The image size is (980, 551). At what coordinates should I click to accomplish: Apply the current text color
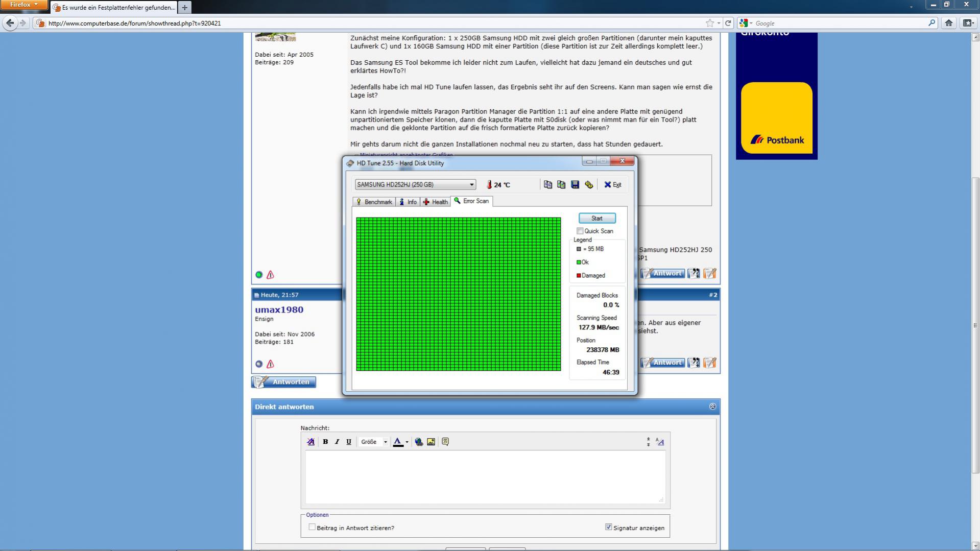398,442
